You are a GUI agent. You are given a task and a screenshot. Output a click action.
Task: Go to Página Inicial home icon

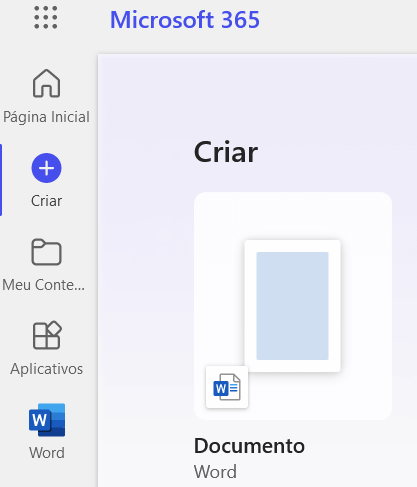click(x=46, y=83)
